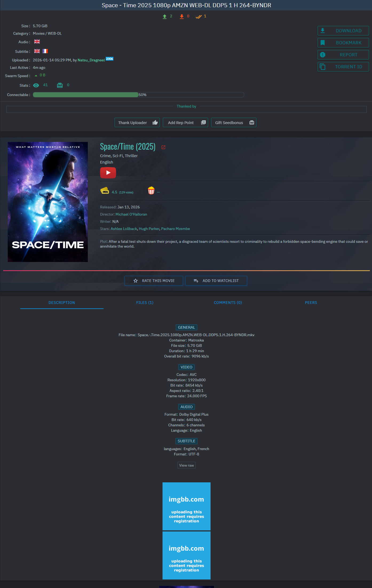Click the Thanked by heading
The image size is (372, 588).
[187, 106]
